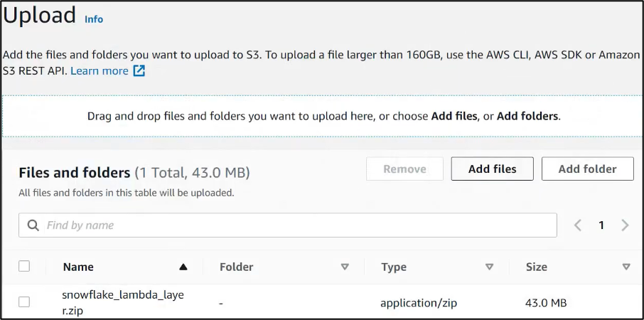Toggle the select-all files checkbox
This screenshot has width=644, height=320.
(x=24, y=267)
